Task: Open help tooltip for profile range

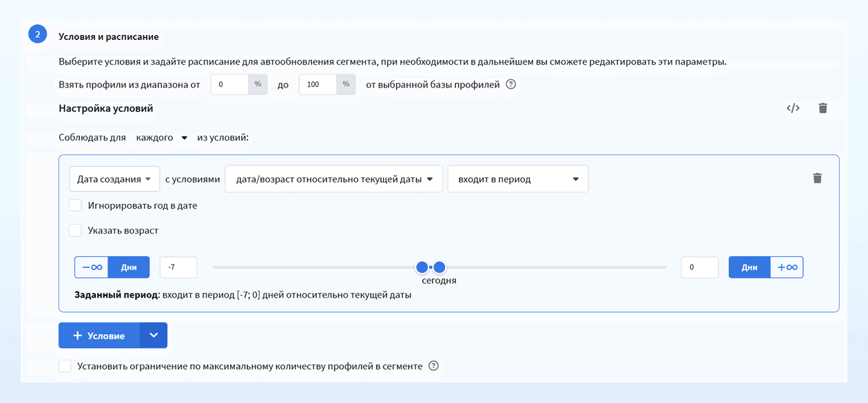Action: click(x=511, y=85)
